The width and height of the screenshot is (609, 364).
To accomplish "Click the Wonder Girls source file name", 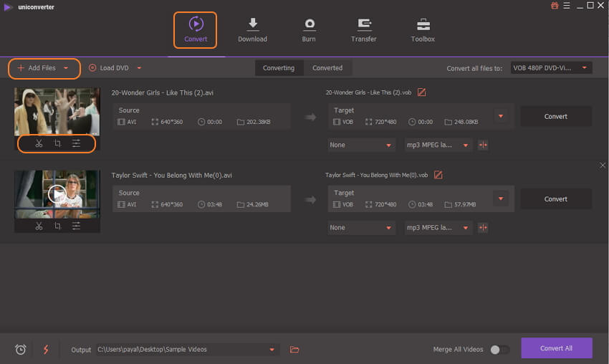I will coord(163,93).
